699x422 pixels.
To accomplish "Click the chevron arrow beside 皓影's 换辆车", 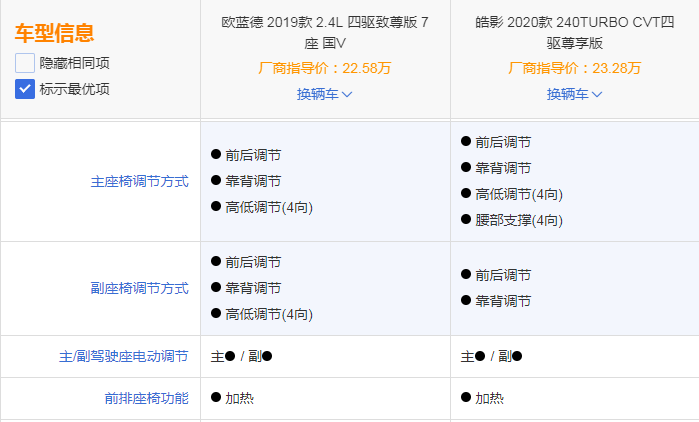I will point(597,95).
